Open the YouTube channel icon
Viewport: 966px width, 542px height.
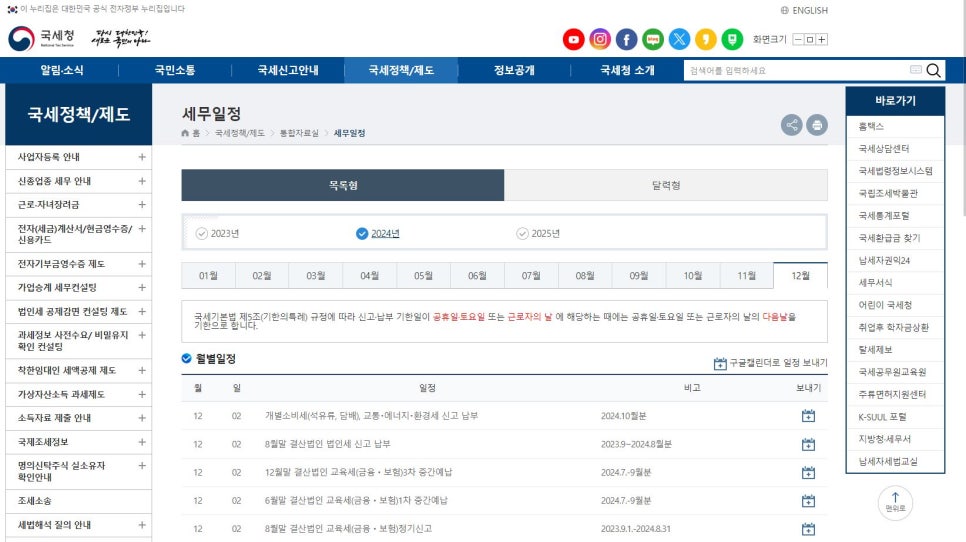[x=573, y=40]
